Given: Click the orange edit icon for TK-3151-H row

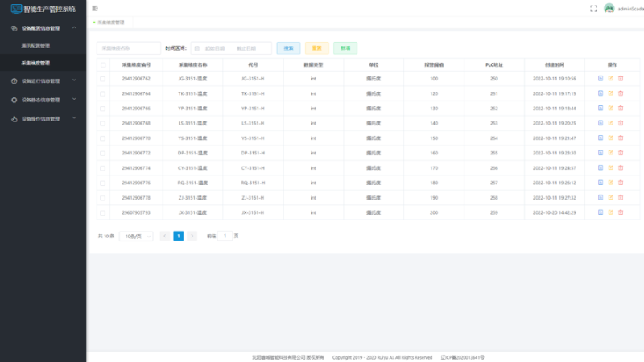Looking at the screenshot, I should pos(610,93).
